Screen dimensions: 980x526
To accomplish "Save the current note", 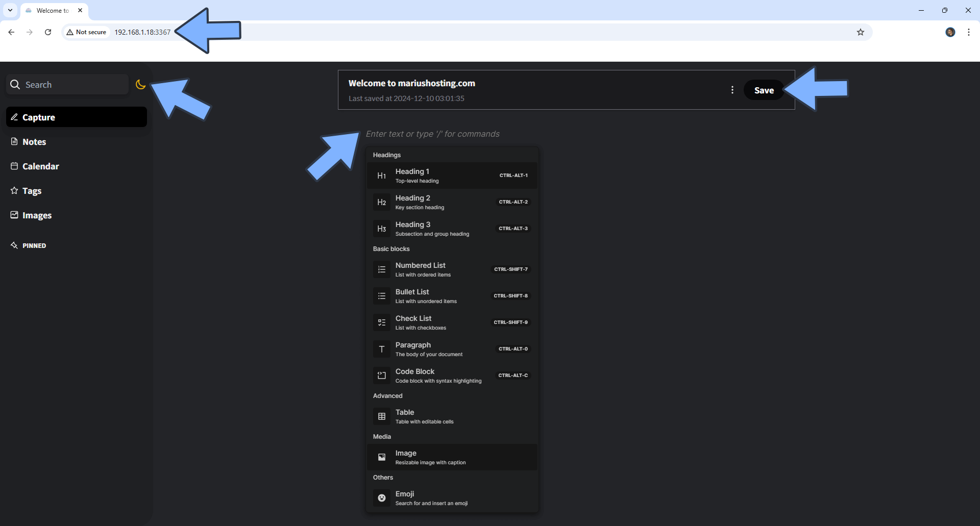I will (x=764, y=90).
